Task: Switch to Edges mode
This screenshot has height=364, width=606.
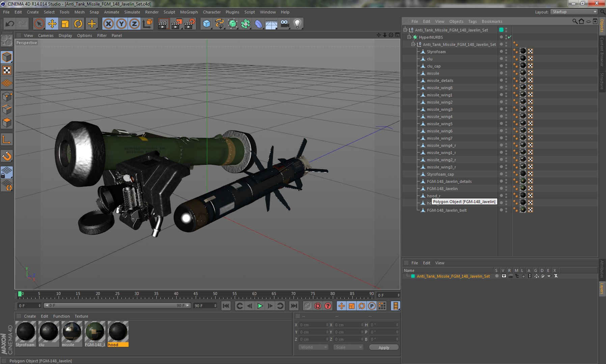Action: click(x=7, y=110)
